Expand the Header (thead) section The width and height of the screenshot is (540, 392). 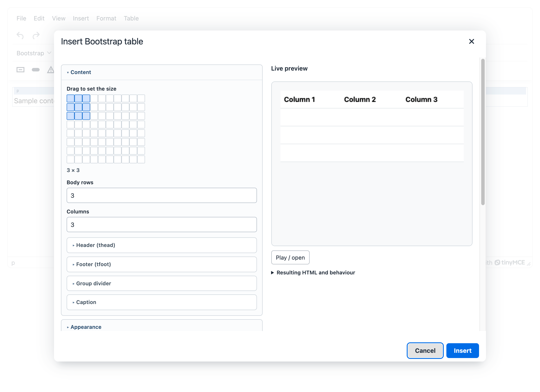click(162, 245)
